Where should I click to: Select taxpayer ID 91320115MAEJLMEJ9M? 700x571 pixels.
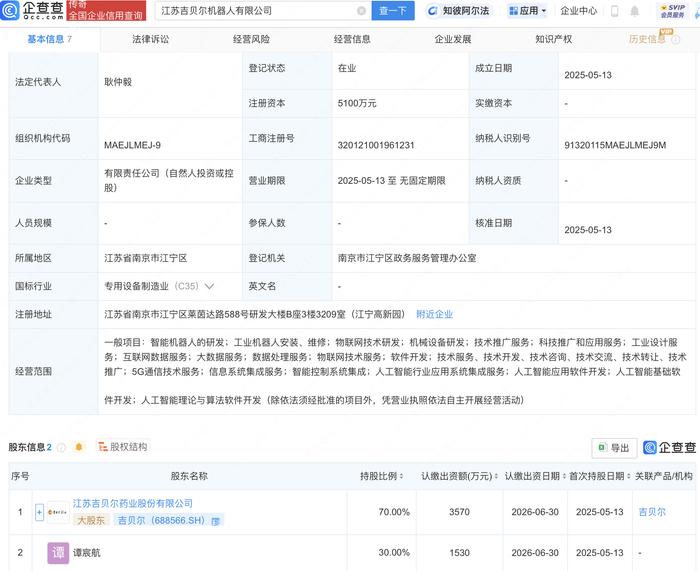[615, 145]
